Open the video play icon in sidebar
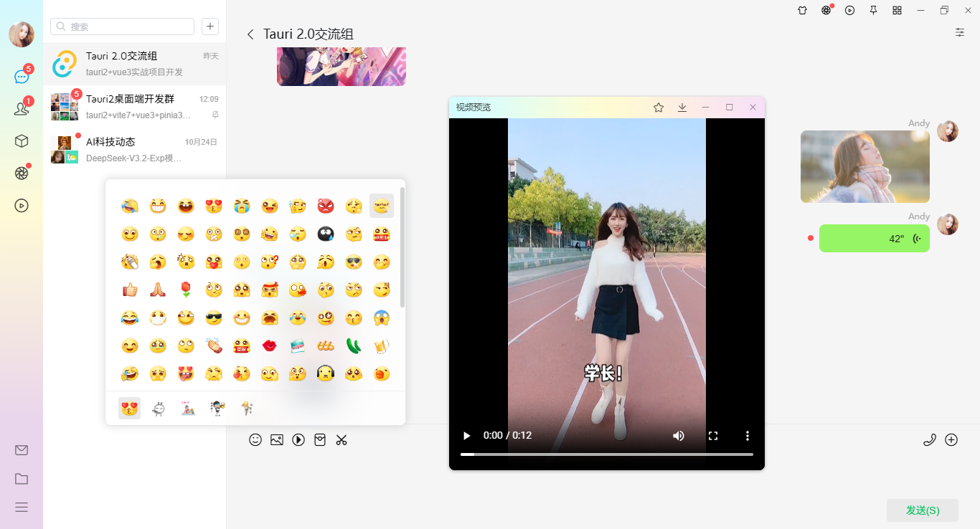This screenshot has height=529, width=980. click(x=22, y=206)
